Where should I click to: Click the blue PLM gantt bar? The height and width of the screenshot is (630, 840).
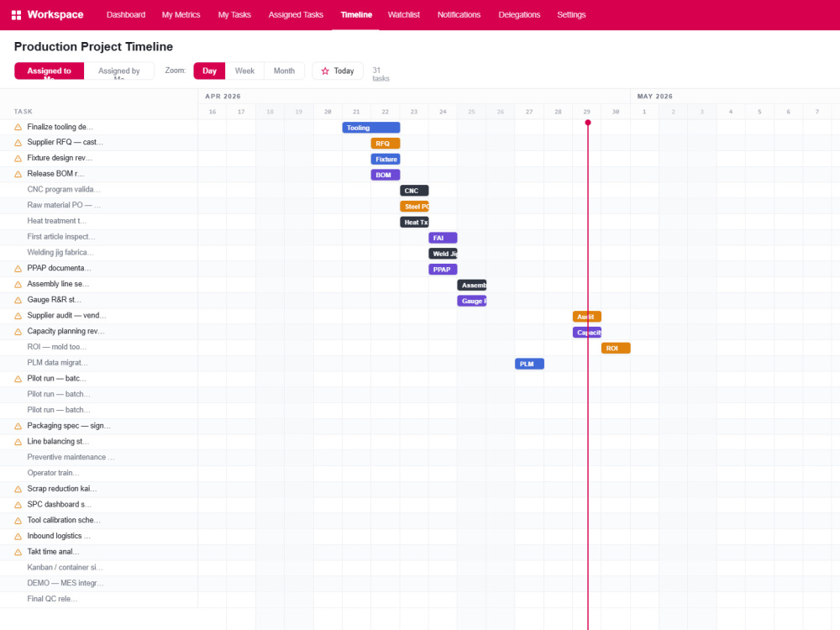point(530,364)
